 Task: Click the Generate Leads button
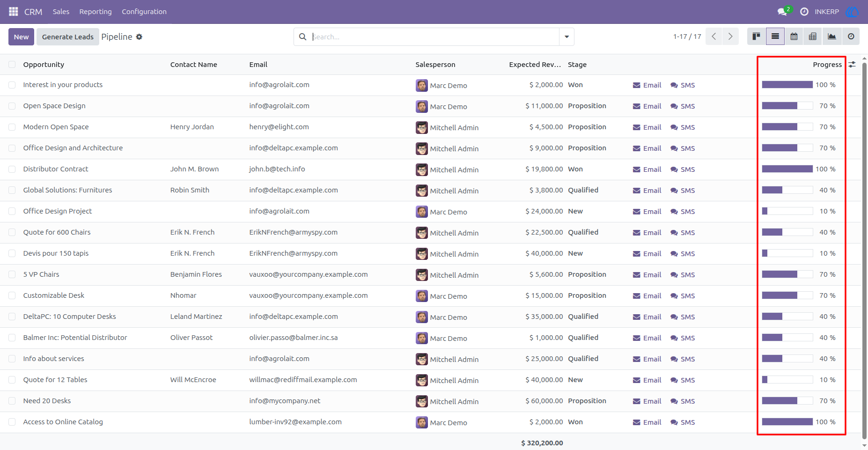pyautogui.click(x=68, y=37)
